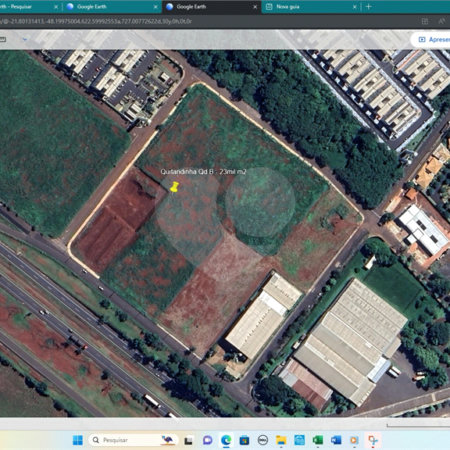Viewport: 450px width, 450px height.
Task: Open the Dell app in taskbar
Action: coord(263,440)
